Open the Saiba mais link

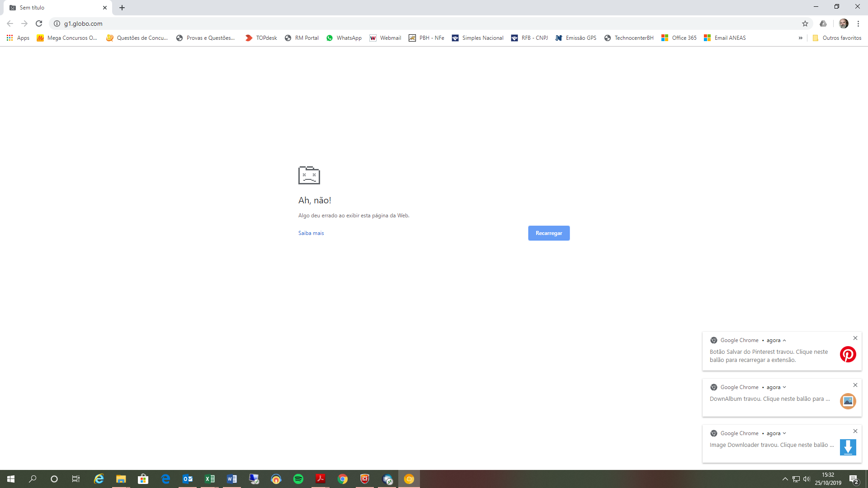(x=311, y=233)
